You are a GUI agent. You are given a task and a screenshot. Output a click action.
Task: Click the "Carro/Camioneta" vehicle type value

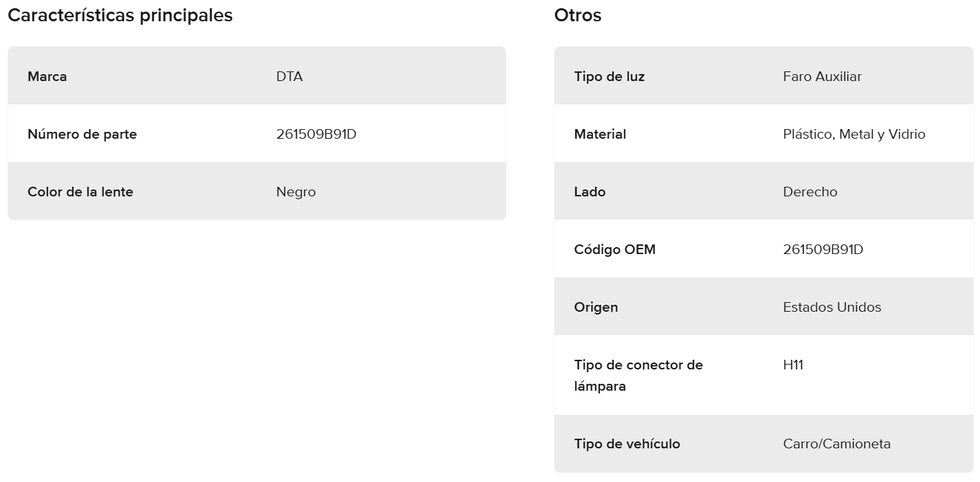pos(837,444)
